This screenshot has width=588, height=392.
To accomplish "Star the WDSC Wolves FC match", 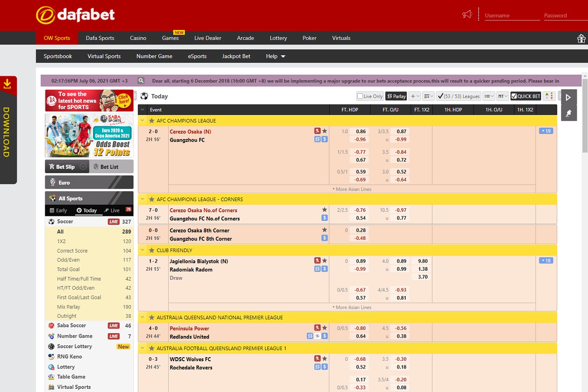I will click(324, 359).
